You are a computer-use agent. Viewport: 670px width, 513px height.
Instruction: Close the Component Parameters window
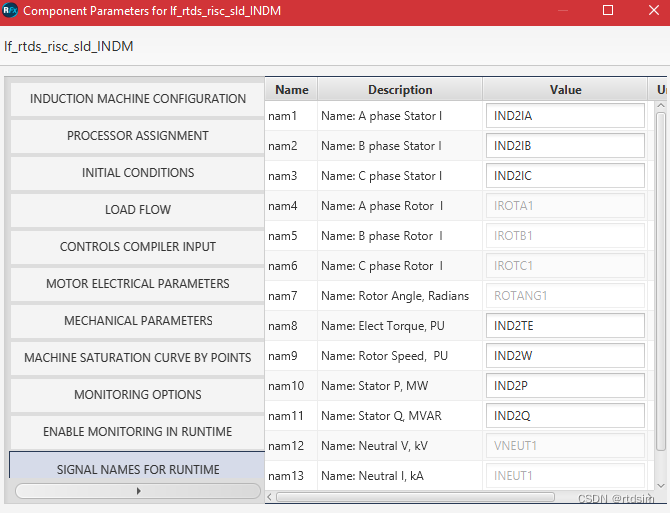654,10
